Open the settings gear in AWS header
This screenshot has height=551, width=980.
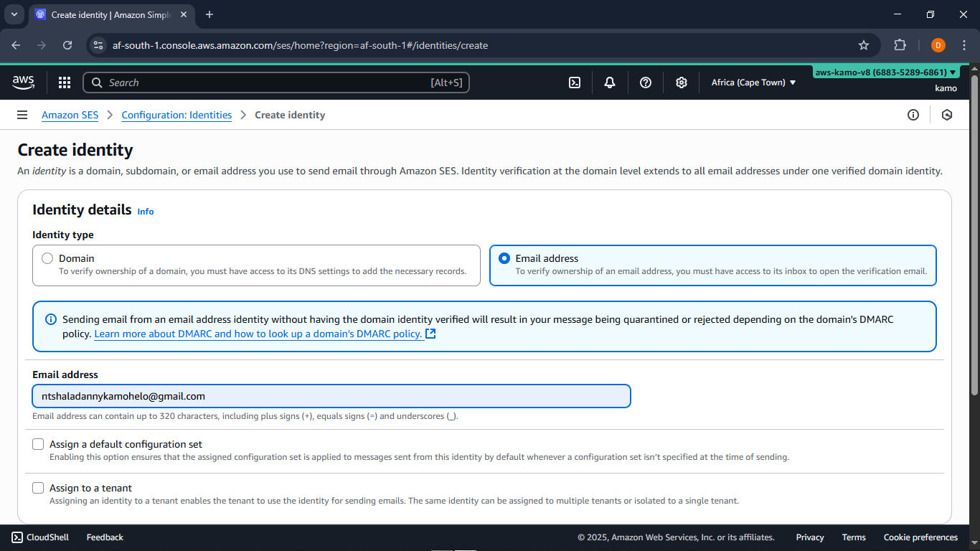point(682,83)
